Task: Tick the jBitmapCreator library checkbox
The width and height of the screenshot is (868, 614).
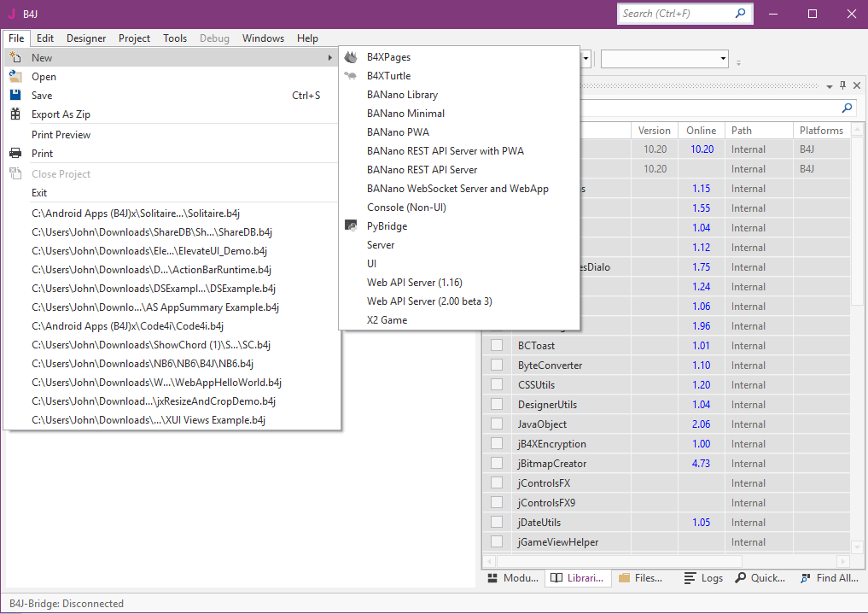Action: (x=497, y=463)
